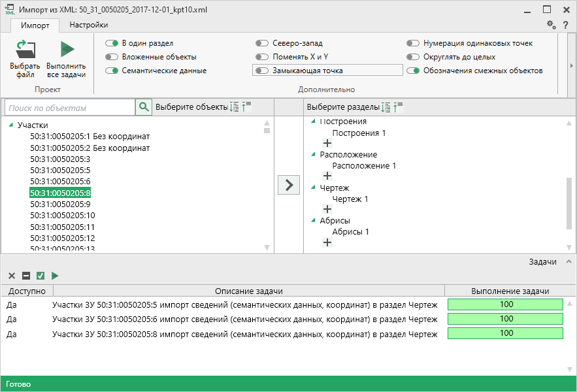Viewport: 577px width, 392px height.
Task: Click the green check all tasks icon
Action: (41, 276)
